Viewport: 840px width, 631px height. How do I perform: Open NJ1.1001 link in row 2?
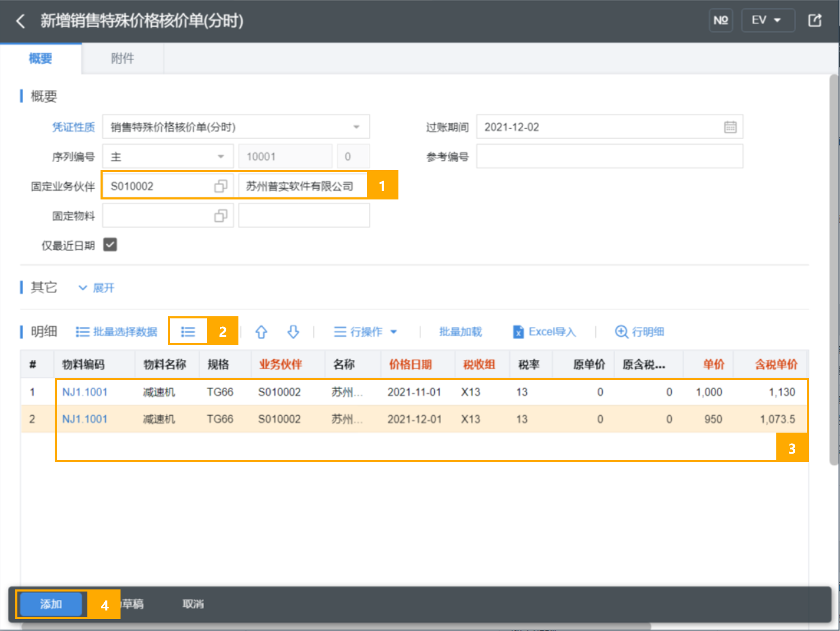tap(85, 419)
